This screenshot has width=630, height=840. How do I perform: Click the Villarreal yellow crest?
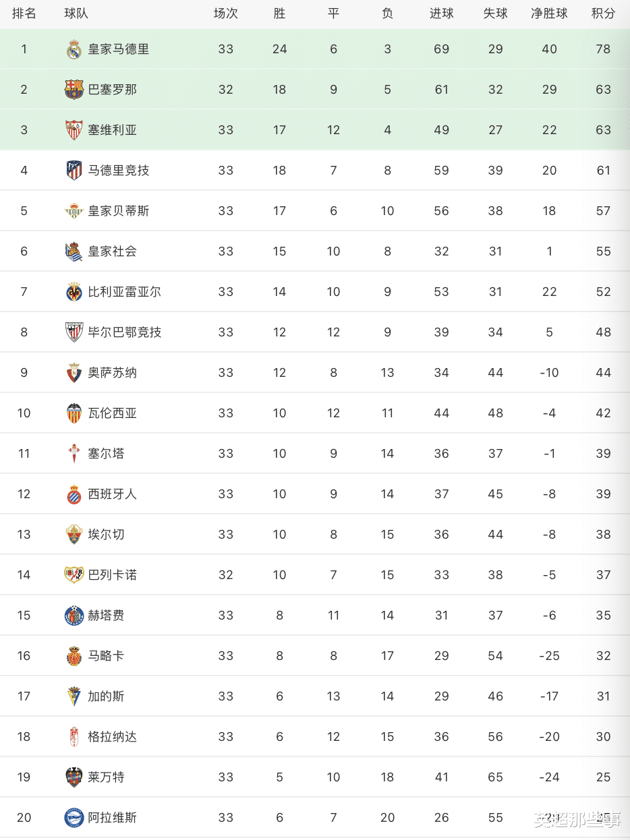[74, 292]
